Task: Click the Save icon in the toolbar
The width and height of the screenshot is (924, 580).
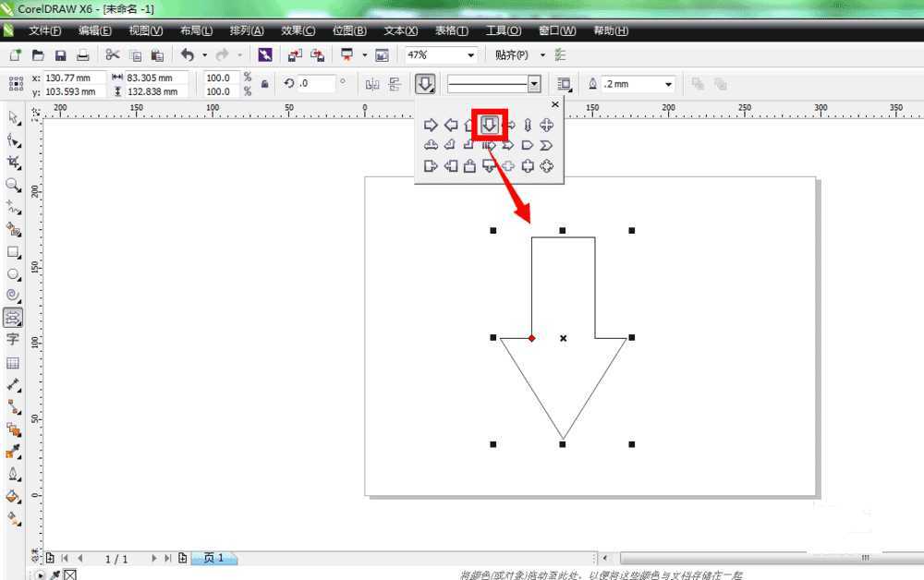Action: tap(60, 55)
